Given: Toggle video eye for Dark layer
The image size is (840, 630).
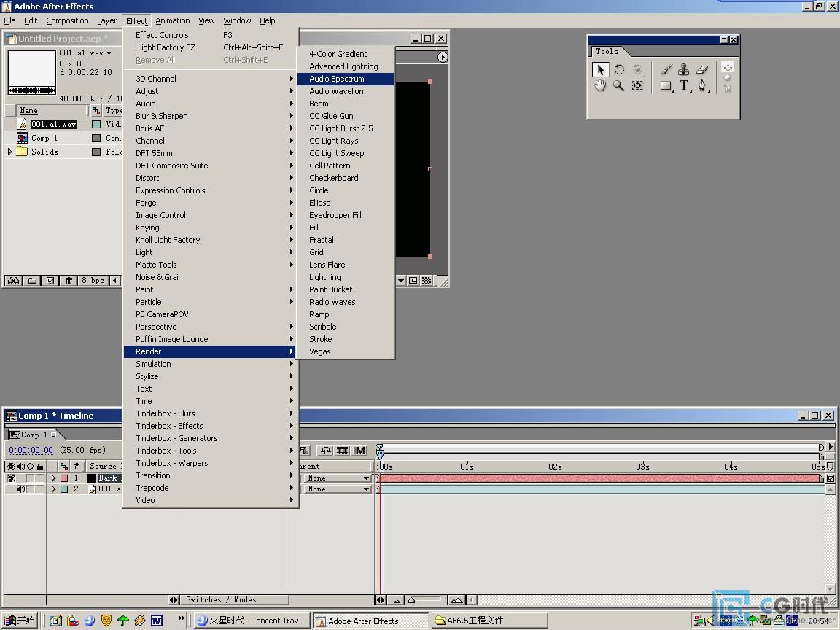Looking at the screenshot, I should (11, 478).
